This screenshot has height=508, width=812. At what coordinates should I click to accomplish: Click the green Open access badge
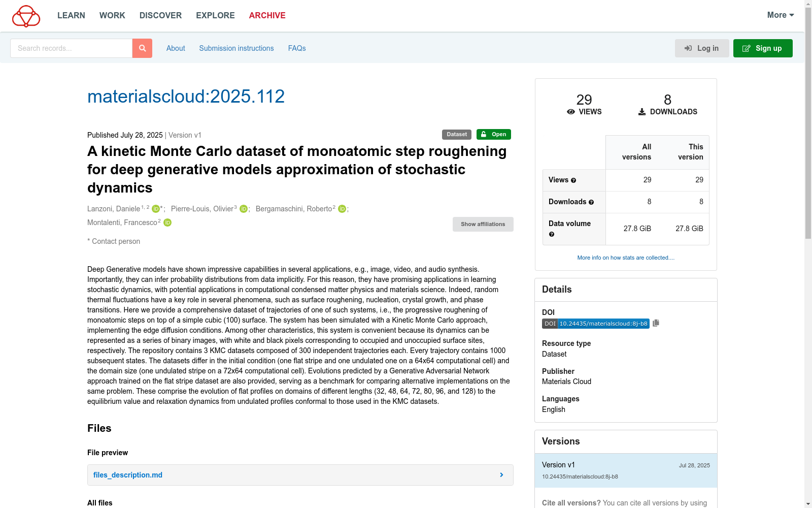[494, 135]
